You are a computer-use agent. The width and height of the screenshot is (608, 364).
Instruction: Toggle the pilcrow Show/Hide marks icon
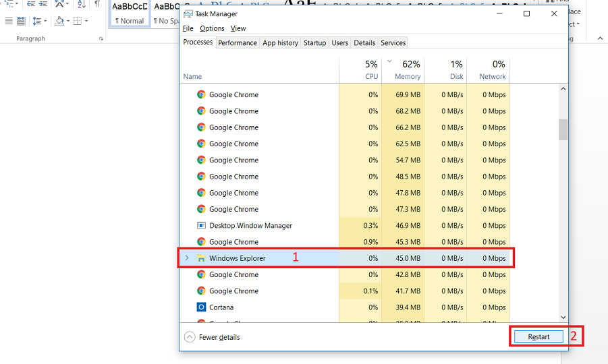tap(97, 4)
